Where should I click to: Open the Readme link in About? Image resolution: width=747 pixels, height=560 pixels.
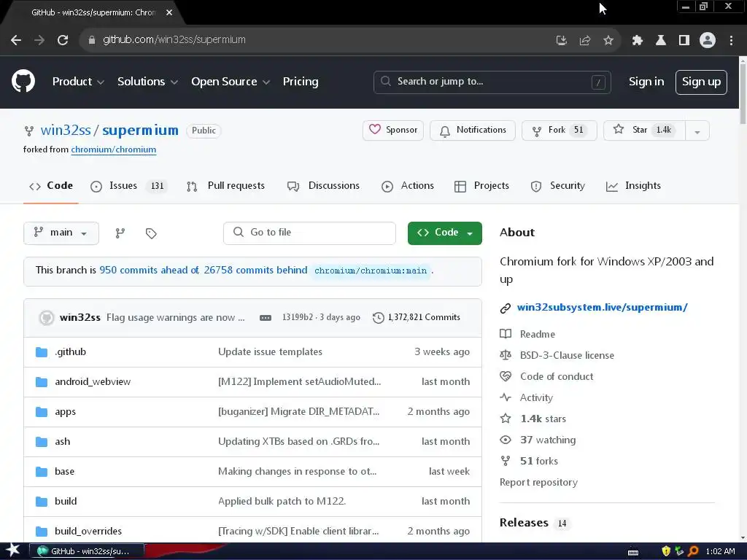538,334
